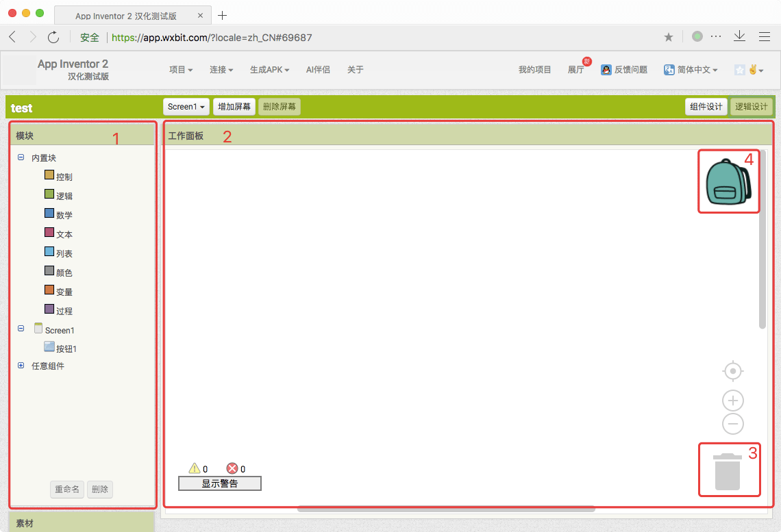
Task: Open the Screen1 screen dropdown
Action: coord(186,107)
